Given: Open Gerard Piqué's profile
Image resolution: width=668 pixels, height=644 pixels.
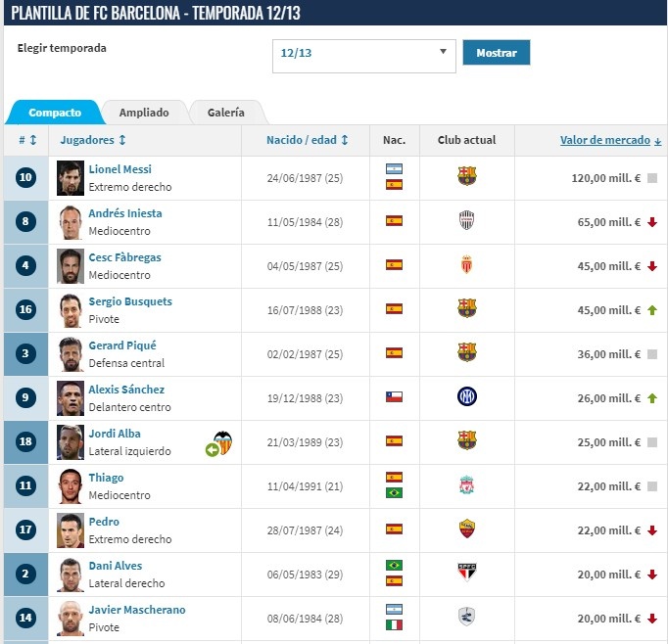Looking at the screenshot, I should tap(122, 345).
